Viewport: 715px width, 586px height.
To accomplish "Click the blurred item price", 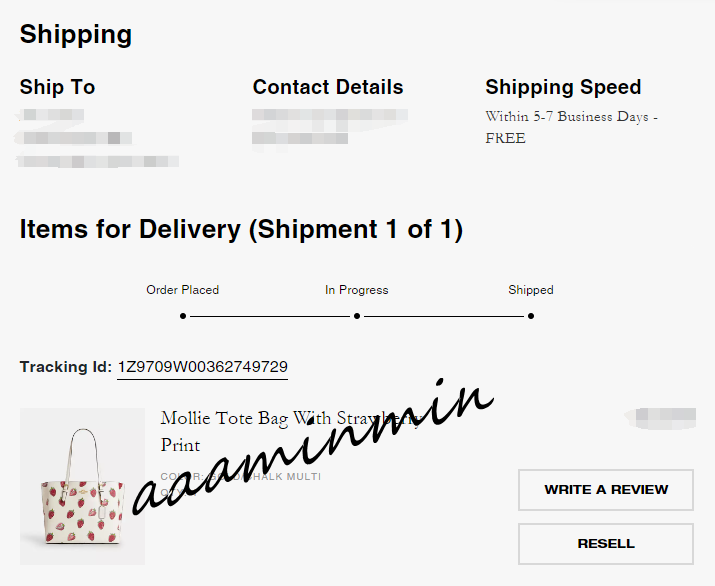I will click(661, 419).
